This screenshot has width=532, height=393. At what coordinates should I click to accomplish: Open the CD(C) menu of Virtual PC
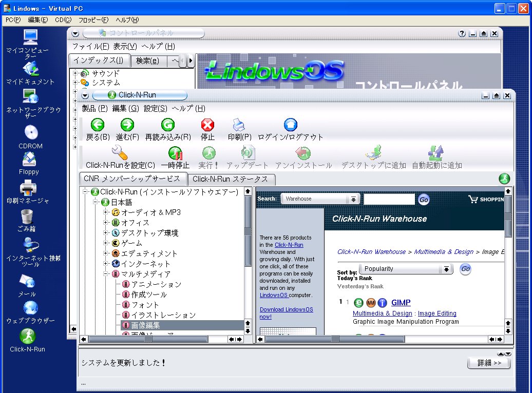point(64,20)
